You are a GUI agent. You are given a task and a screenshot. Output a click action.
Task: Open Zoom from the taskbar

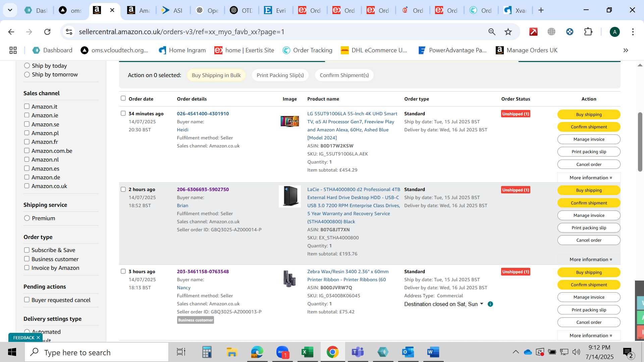click(x=282, y=352)
